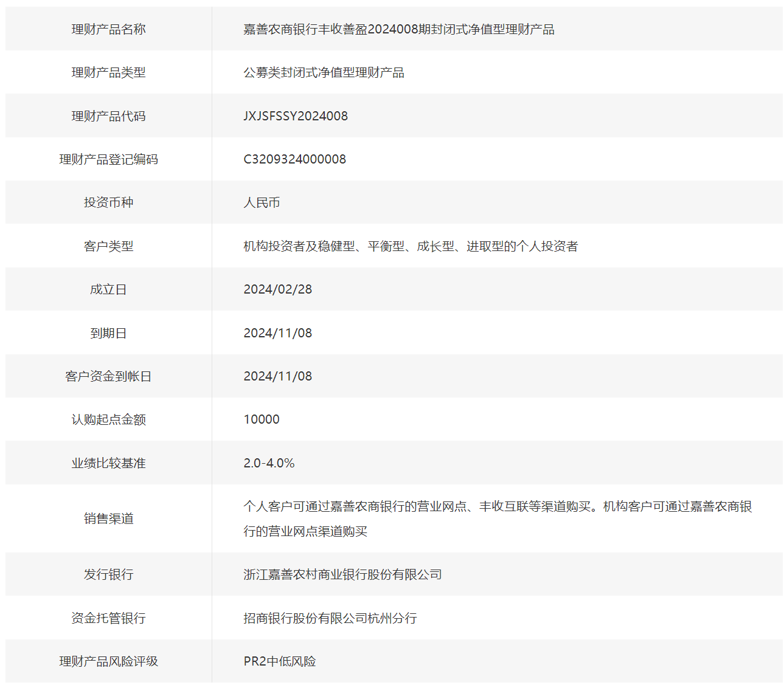Screen dimensions: 784x685
Task: Click the label '业绩比较基准'
Action: coord(108,463)
